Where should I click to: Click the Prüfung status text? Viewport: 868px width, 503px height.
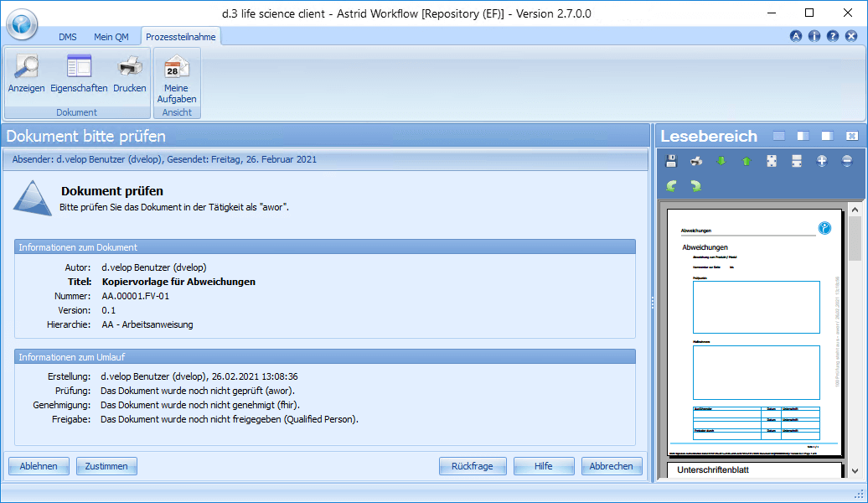coord(198,391)
